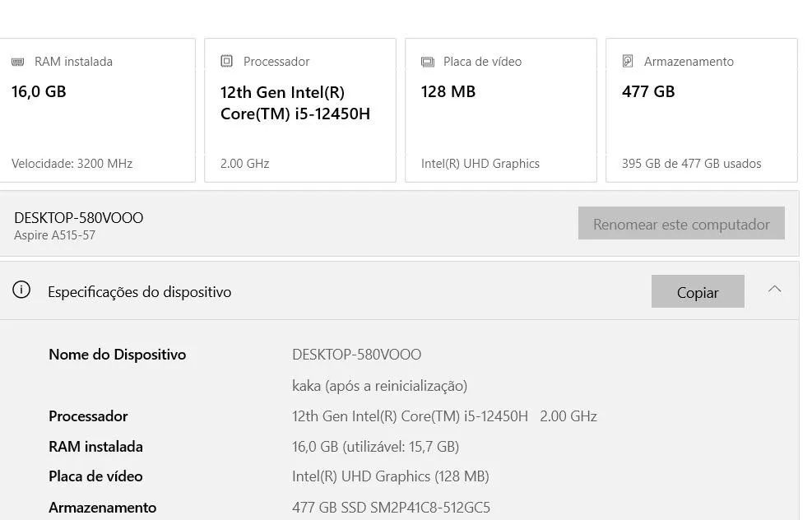Click Renomear este computador button
Viewport: 812px width, 520px height.
pos(681,223)
